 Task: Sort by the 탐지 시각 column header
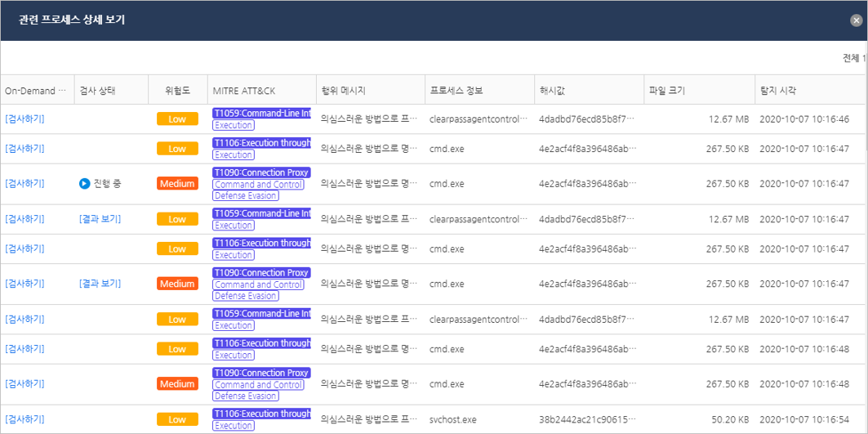coord(778,91)
